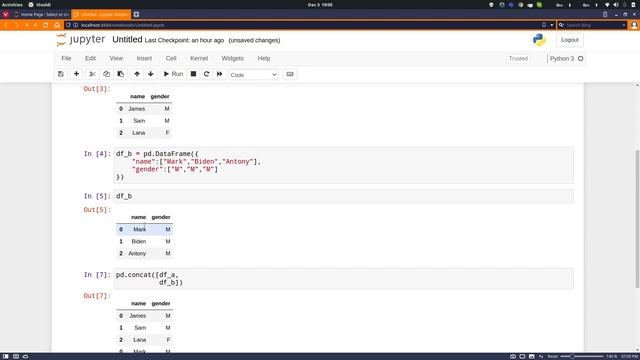640x360 pixels.
Task: Click the Python 3 kernel idle indicator
Action: click(580, 59)
